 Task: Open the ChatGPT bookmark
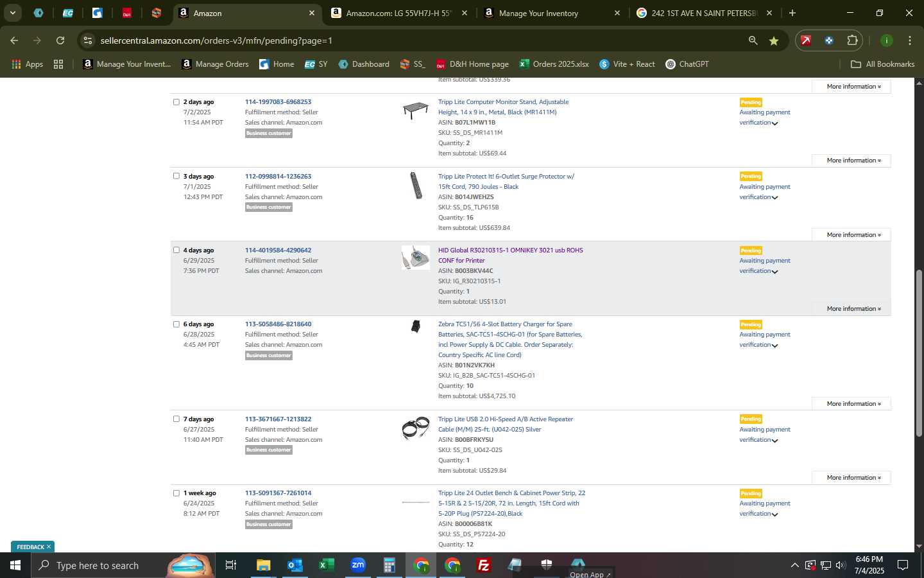coord(687,64)
